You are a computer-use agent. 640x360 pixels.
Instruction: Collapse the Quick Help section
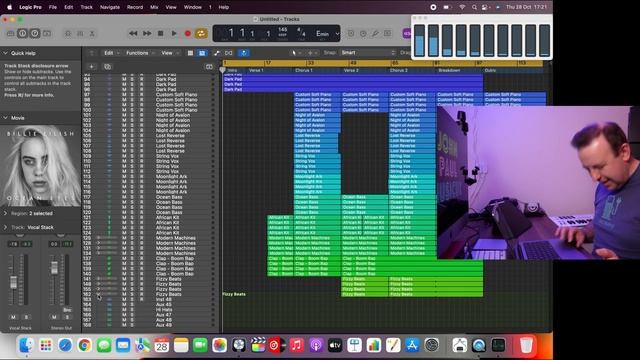(x=6, y=53)
